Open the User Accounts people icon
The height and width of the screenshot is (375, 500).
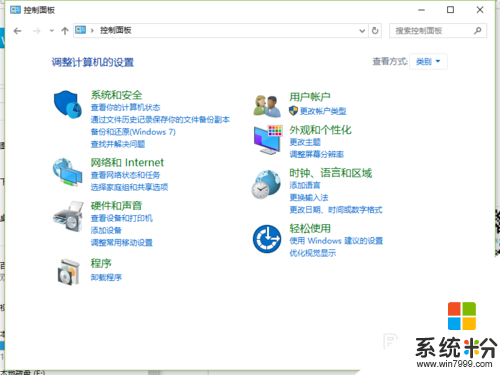click(x=267, y=106)
